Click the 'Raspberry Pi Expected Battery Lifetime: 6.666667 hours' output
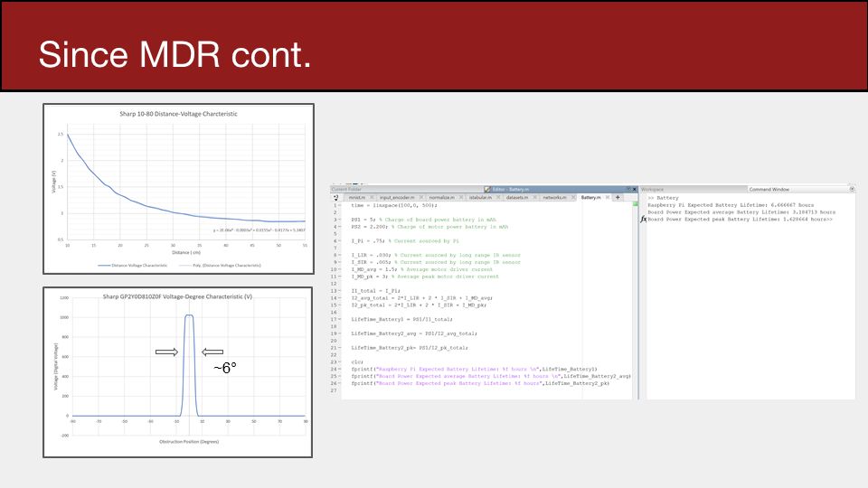The width and height of the screenshot is (868, 488). (731, 205)
